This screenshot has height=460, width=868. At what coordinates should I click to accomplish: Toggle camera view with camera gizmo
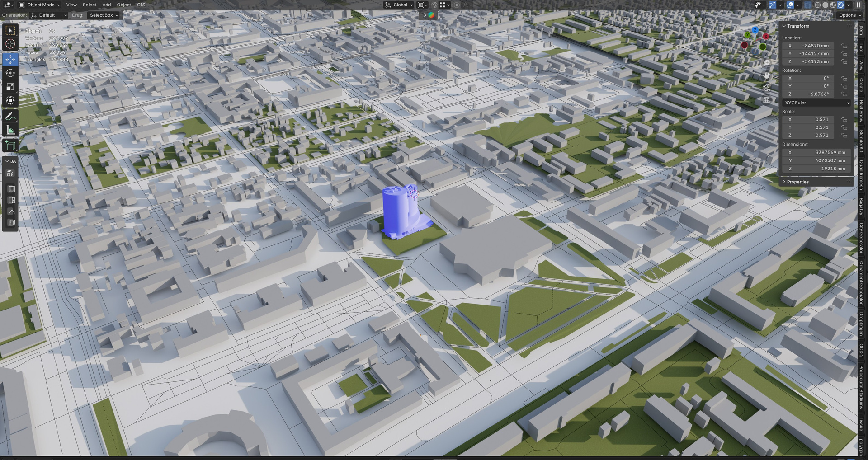click(767, 87)
